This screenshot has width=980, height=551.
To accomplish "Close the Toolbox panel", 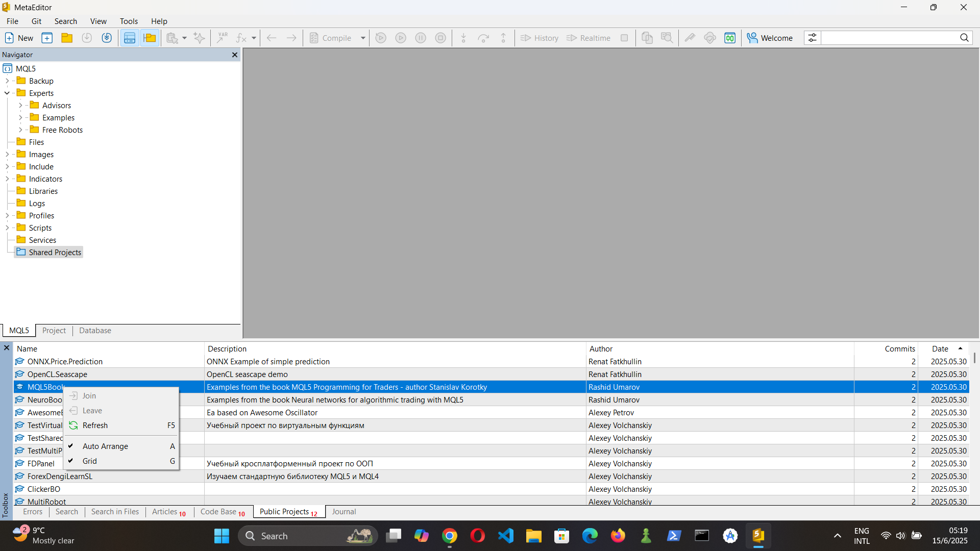I will [7, 348].
